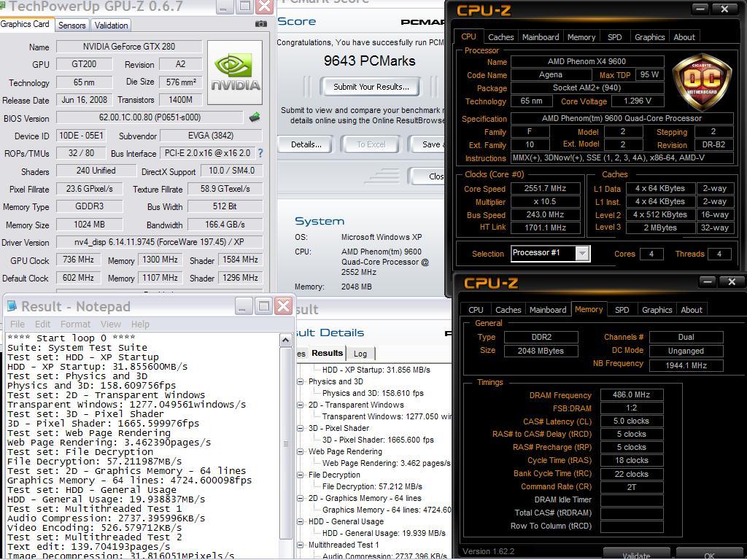Open Memory tab in top CPU-Z window
The height and width of the screenshot is (560, 747).
click(x=581, y=37)
